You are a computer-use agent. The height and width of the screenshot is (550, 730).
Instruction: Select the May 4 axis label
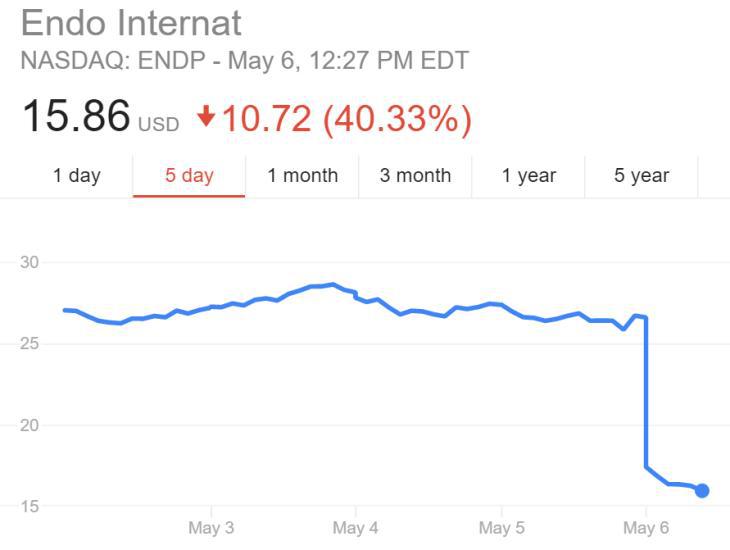tap(356, 528)
